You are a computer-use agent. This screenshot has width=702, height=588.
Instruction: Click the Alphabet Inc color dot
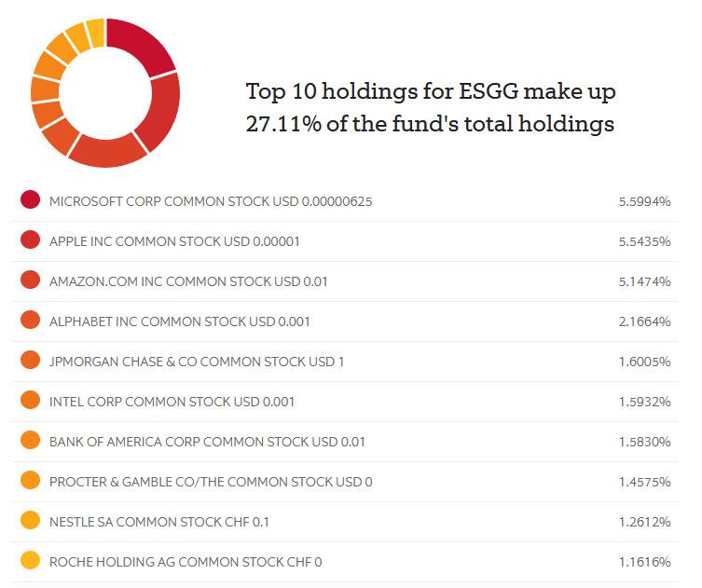click(30, 321)
